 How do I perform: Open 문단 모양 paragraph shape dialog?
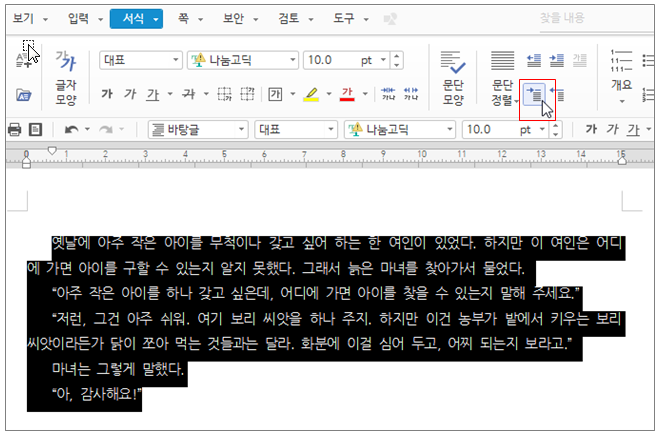tap(453, 78)
